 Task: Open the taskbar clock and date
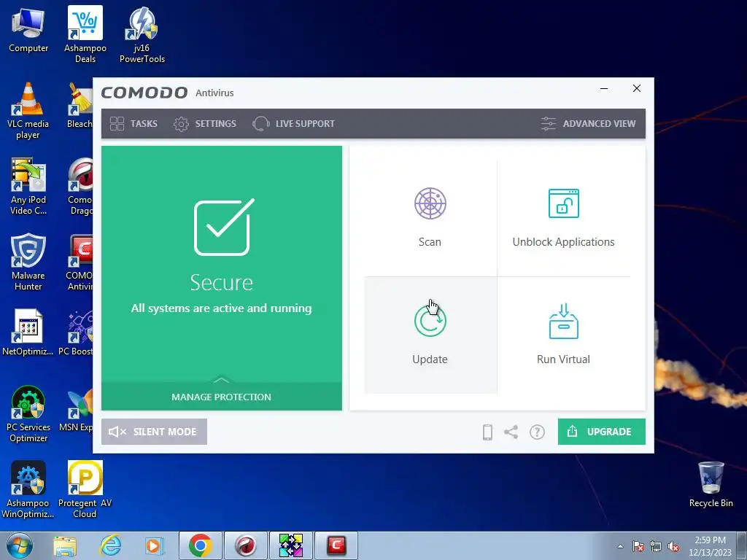(x=710, y=546)
